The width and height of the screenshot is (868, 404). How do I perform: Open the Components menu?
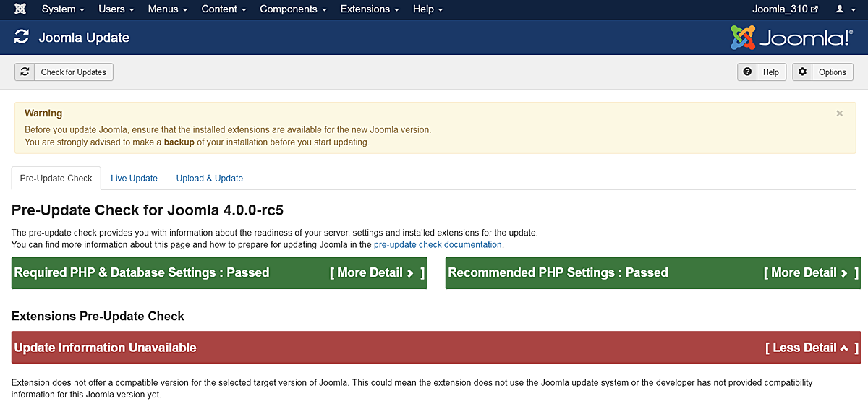point(293,9)
